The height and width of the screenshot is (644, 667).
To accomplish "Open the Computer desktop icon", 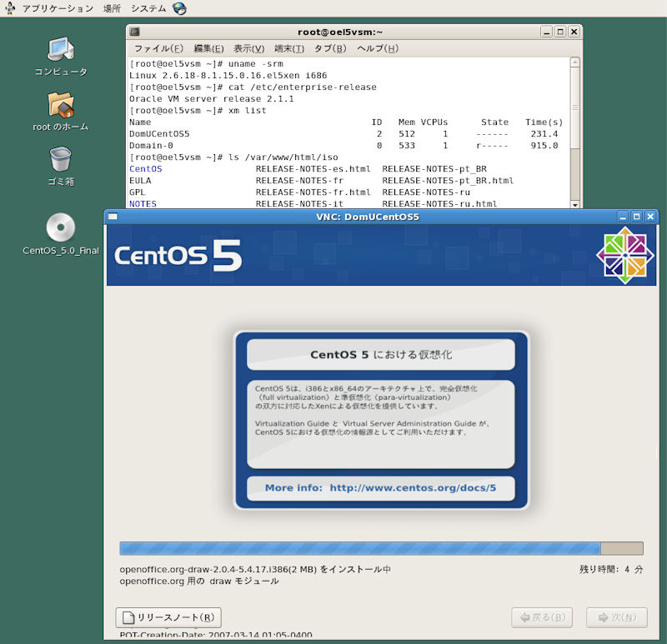I will point(60,49).
